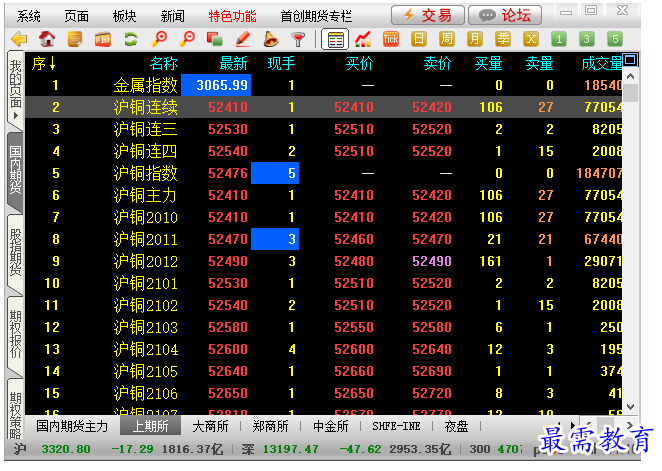
Task: Open the F10 information icon
Action: click(x=103, y=40)
